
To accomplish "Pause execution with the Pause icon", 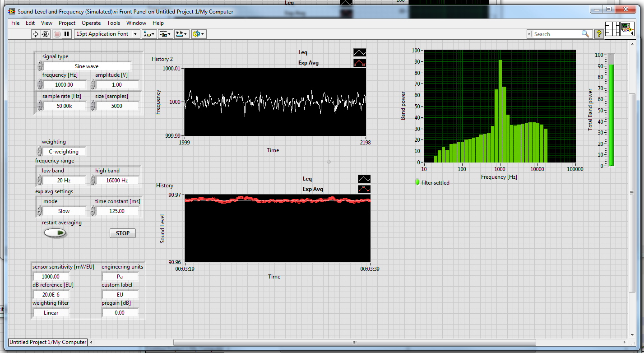I will (x=67, y=34).
